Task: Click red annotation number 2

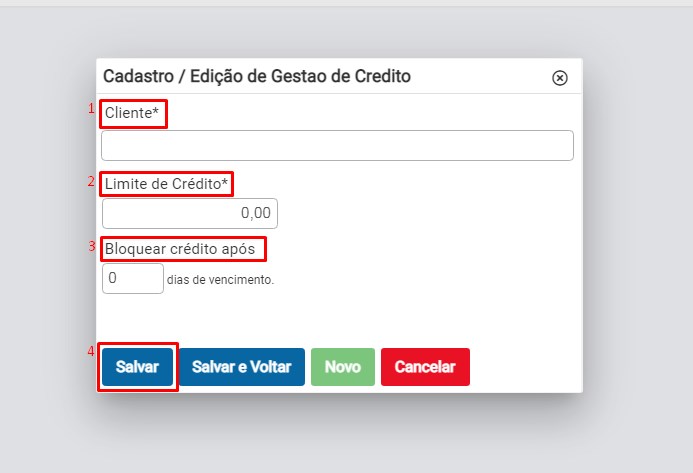Action: [x=91, y=181]
